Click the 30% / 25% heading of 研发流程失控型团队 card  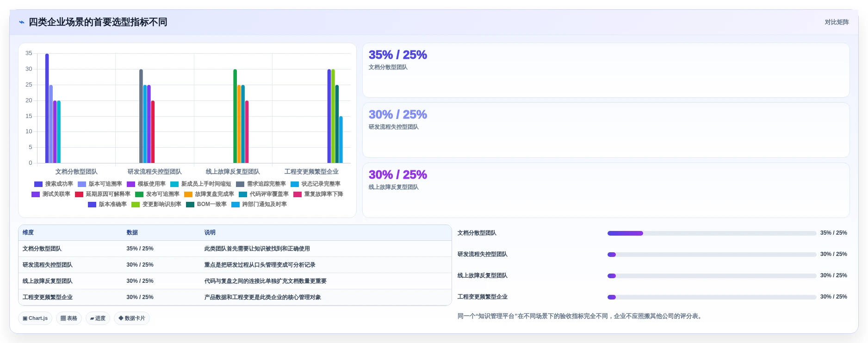click(397, 114)
